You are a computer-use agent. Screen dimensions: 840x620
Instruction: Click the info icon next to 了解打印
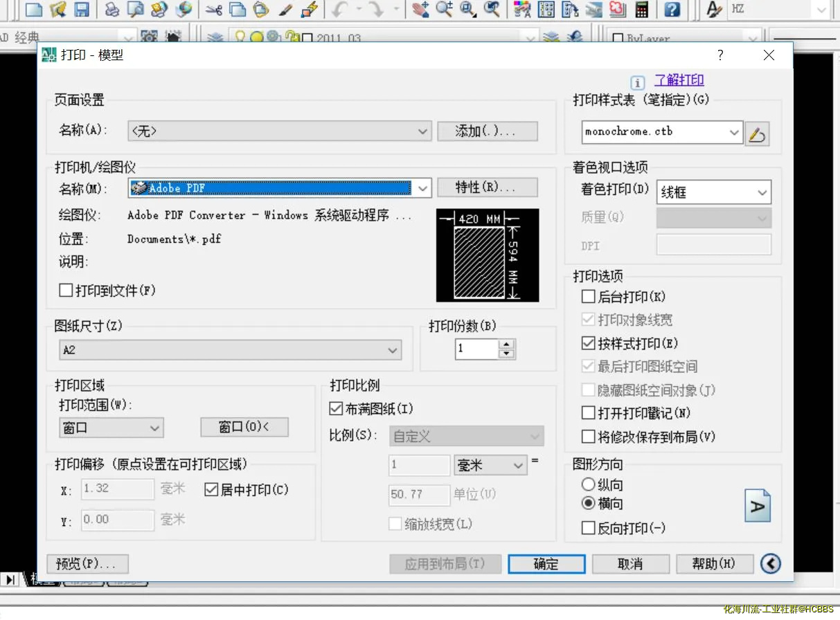[638, 82]
